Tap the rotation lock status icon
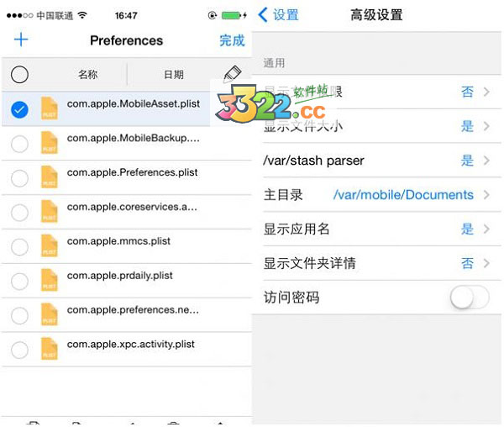 (213, 15)
